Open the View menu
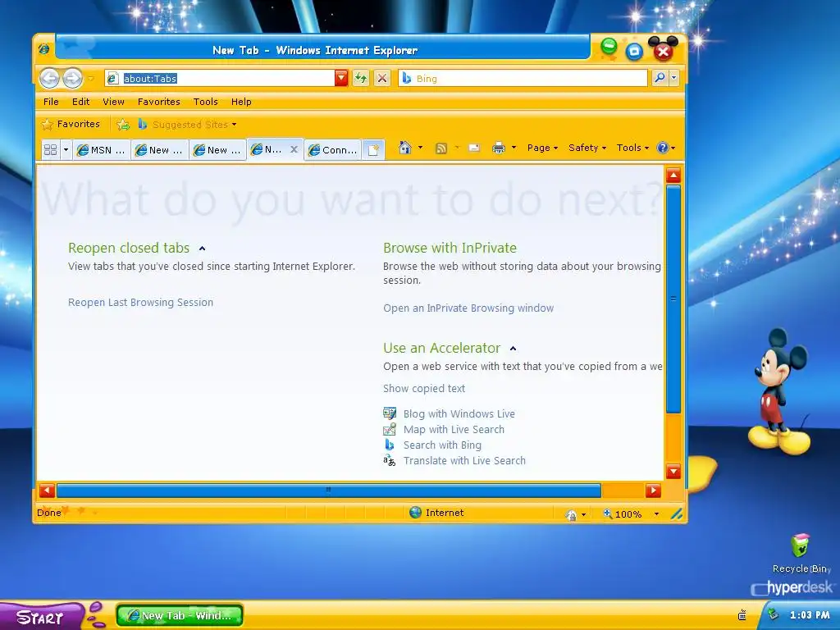Image resolution: width=840 pixels, height=630 pixels. click(113, 102)
